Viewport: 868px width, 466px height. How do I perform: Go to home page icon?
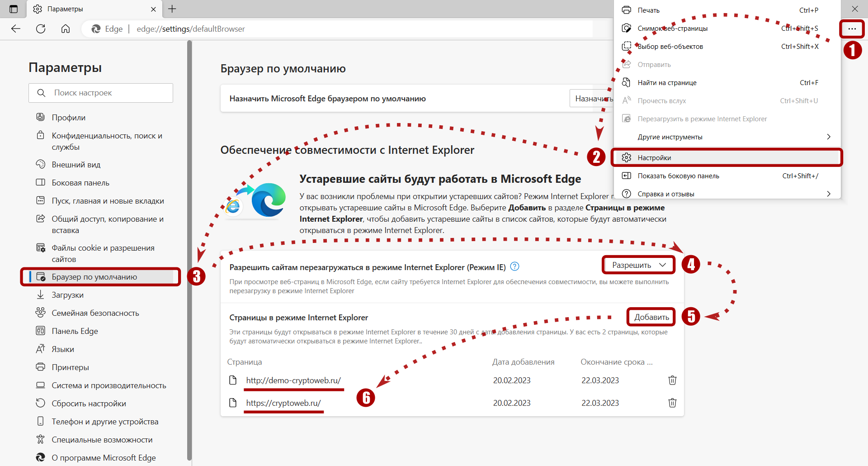[x=66, y=29]
